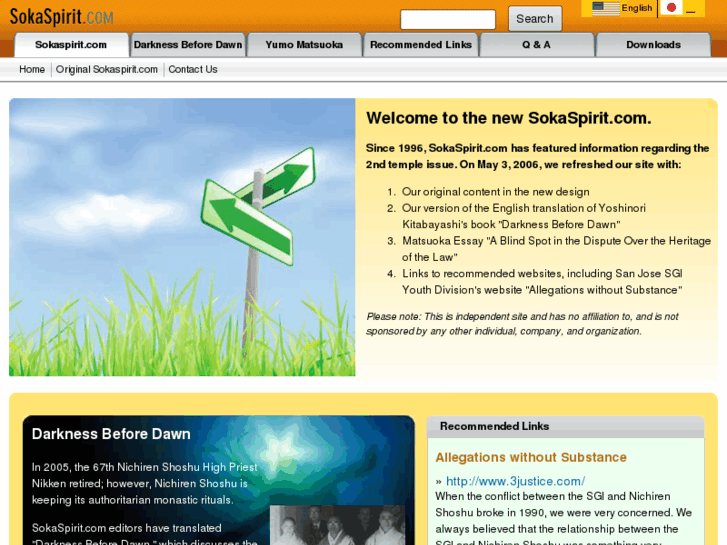Click the 'In 2005, the 67th Nichiren Shoshu' paragraph
Viewport: 727px width, 545px height.
[x=144, y=484]
